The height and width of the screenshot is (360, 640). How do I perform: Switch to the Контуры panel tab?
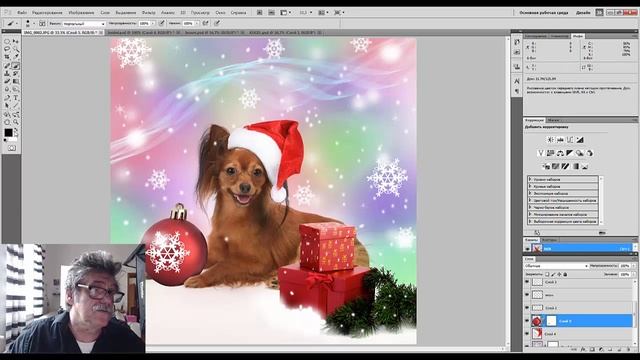[x=549, y=240]
